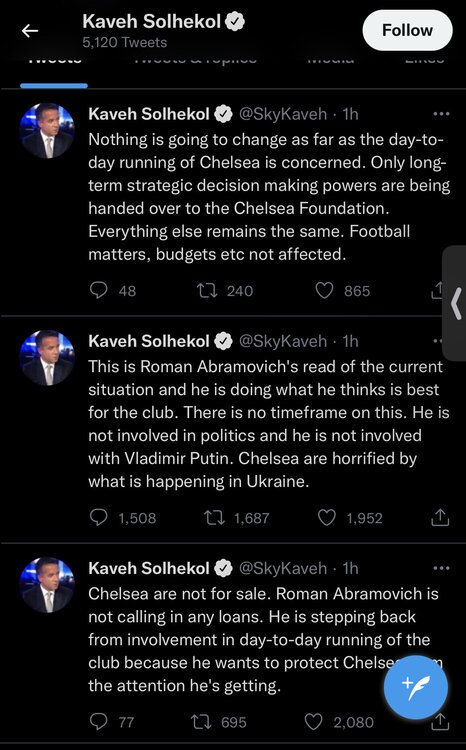Reply to the tweet with 48 replies

[x=99, y=290]
